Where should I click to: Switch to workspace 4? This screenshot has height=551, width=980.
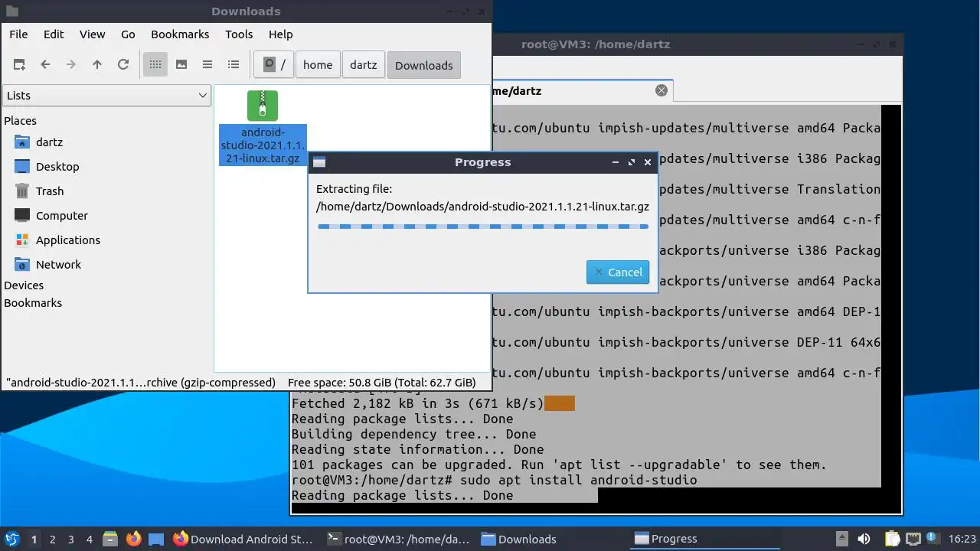tap(89, 540)
